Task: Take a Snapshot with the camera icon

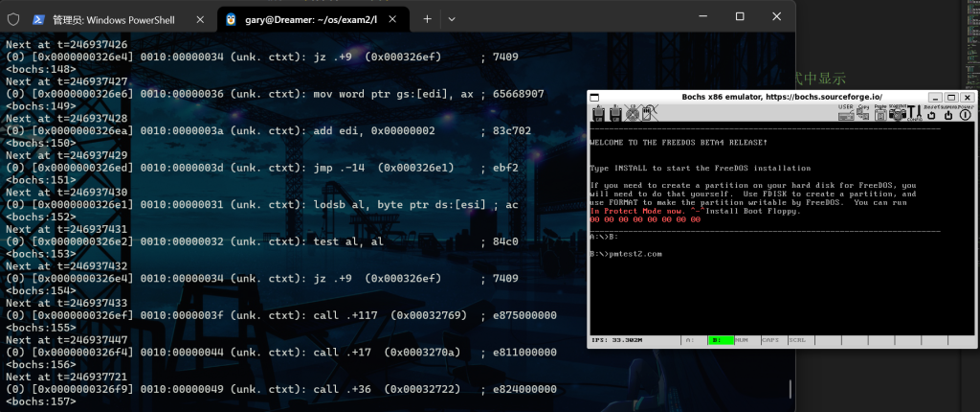Action: (897, 112)
